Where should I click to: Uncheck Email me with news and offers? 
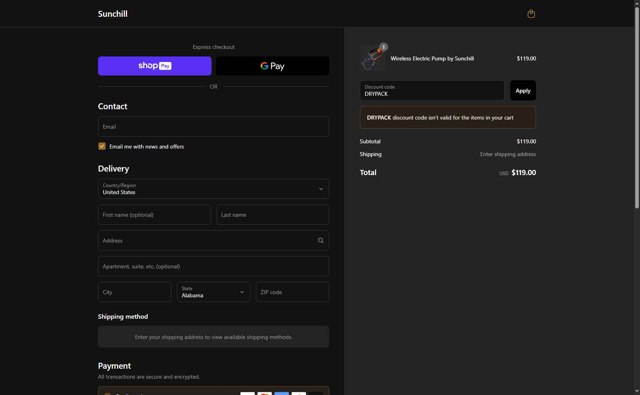tap(102, 146)
